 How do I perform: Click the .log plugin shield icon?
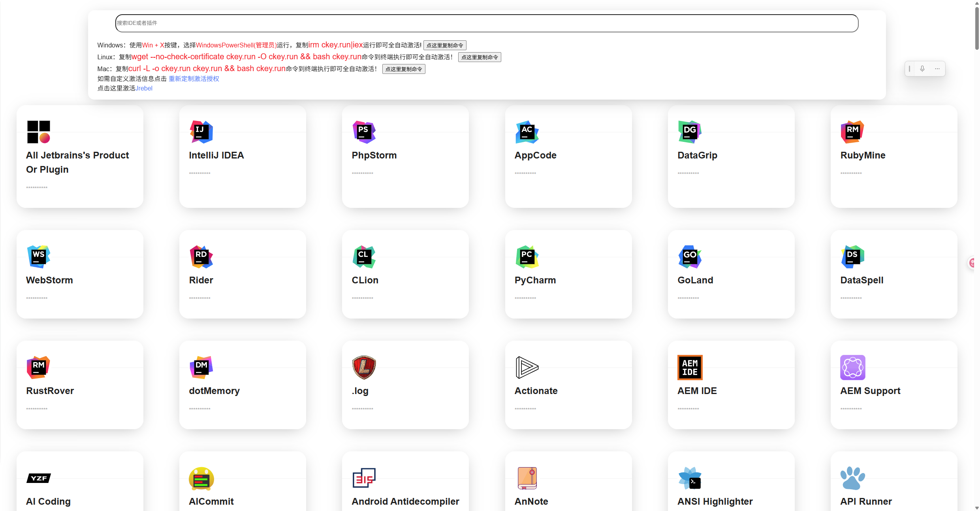(364, 368)
